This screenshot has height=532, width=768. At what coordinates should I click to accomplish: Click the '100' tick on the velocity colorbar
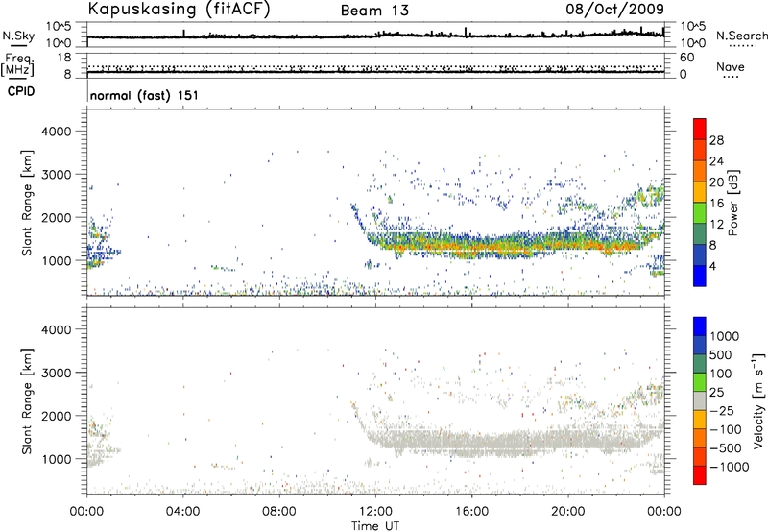(x=721, y=374)
